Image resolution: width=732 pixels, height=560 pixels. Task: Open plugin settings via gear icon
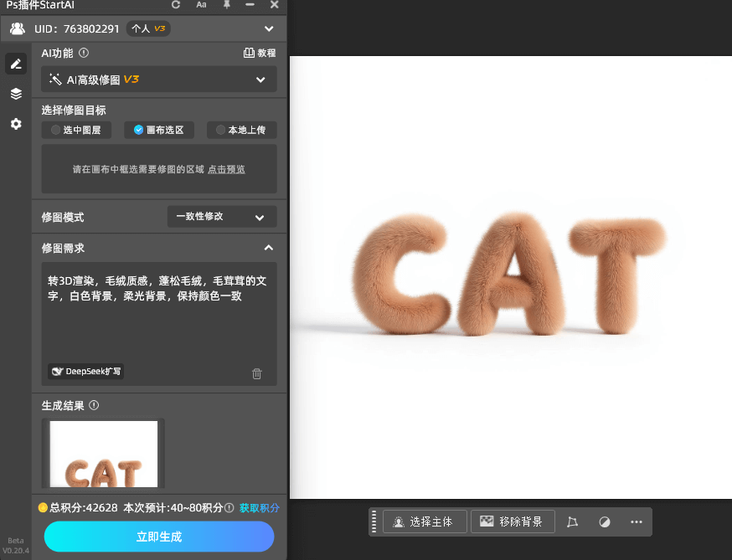(x=15, y=124)
